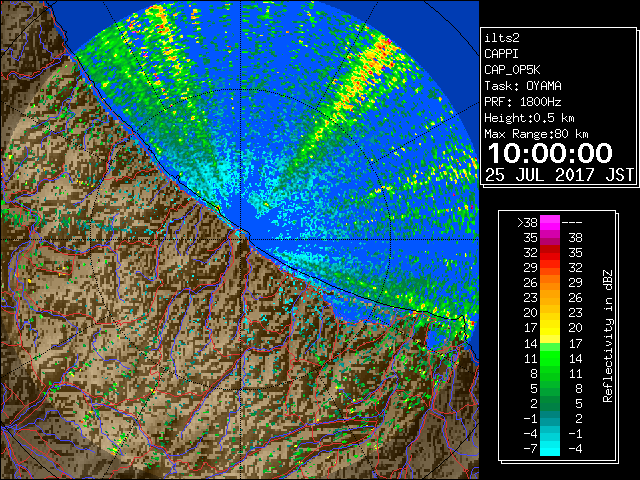Click the 10:00:00 timestamp
This screenshot has height=480, width=640.
(x=550, y=153)
